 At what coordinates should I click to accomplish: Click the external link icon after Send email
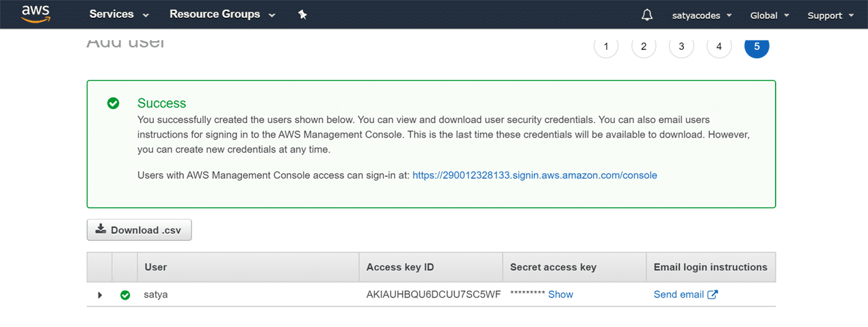tap(713, 294)
